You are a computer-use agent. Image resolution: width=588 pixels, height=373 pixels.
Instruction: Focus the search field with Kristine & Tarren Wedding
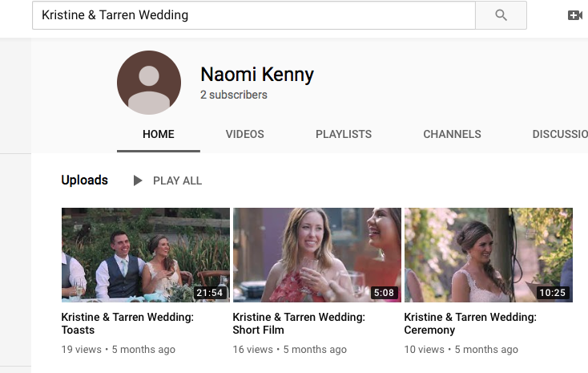point(254,15)
